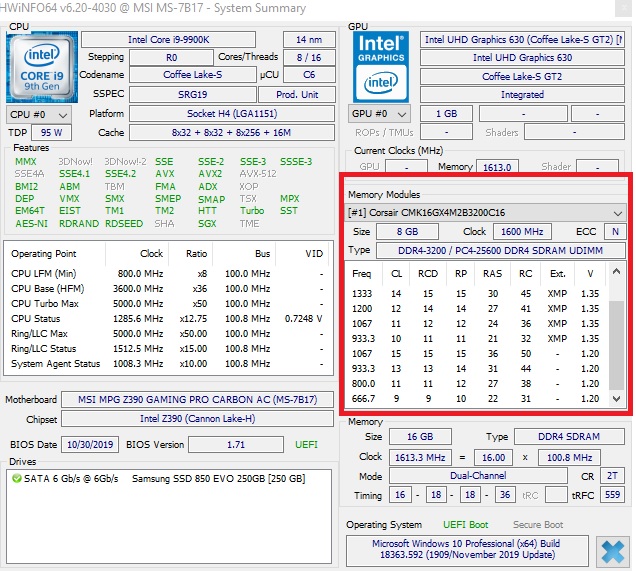Click the GPU memory clock 1613.0 field
The height and width of the screenshot is (571, 636).
click(497, 167)
